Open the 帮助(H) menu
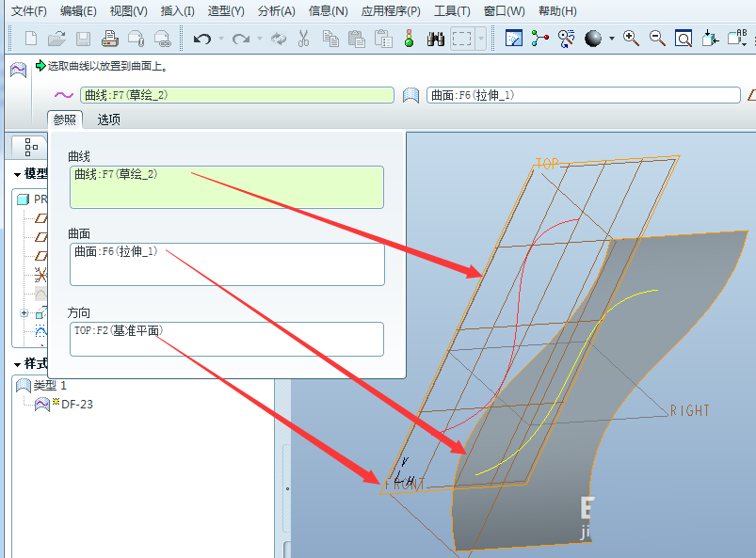Viewport: 756px width, 558px height. click(557, 11)
